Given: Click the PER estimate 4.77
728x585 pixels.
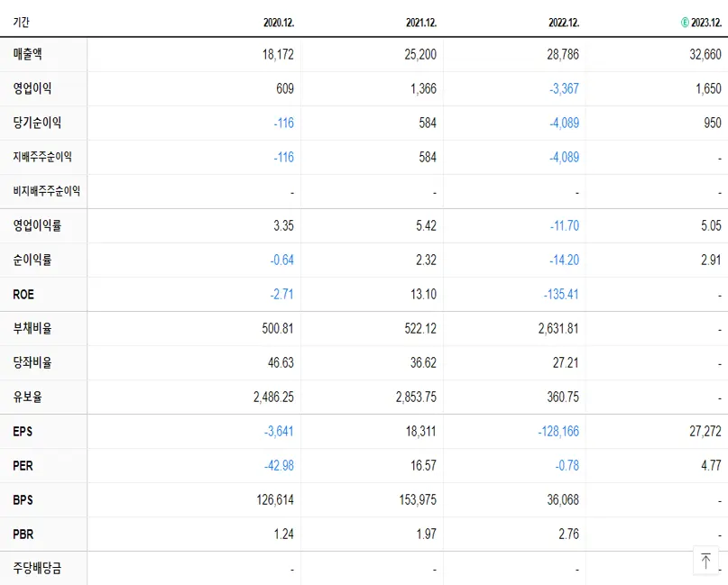Looking at the screenshot, I should point(711,465).
